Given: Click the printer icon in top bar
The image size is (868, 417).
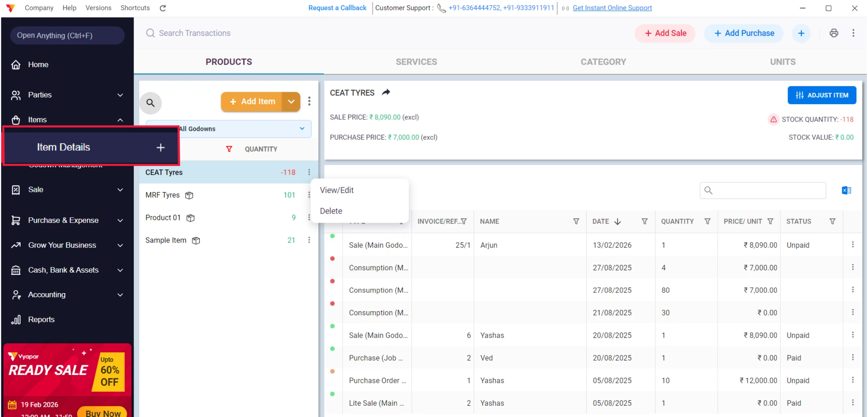Looking at the screenshot, I should (x=834, y=33).
